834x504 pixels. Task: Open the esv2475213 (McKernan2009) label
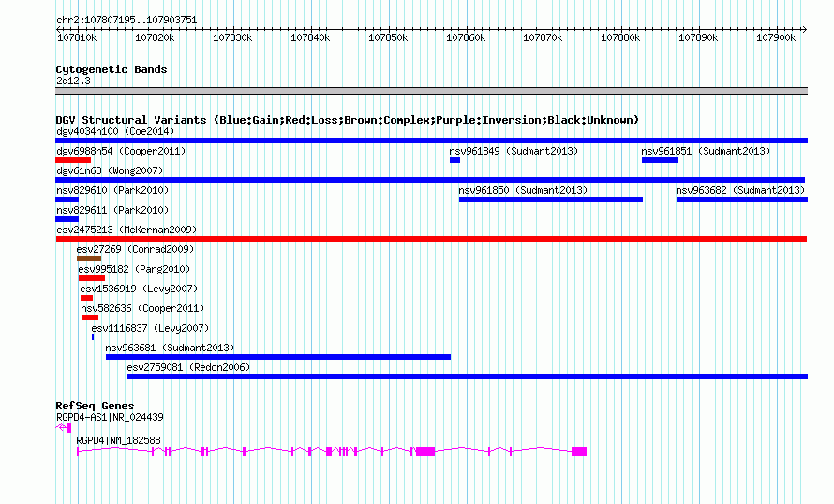click(127, 230)
